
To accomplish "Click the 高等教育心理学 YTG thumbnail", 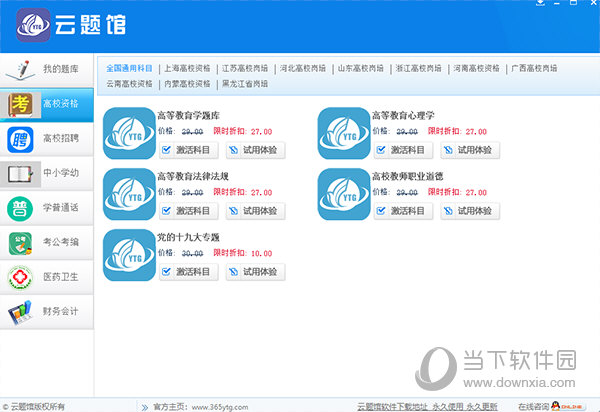I will point(344,133).
